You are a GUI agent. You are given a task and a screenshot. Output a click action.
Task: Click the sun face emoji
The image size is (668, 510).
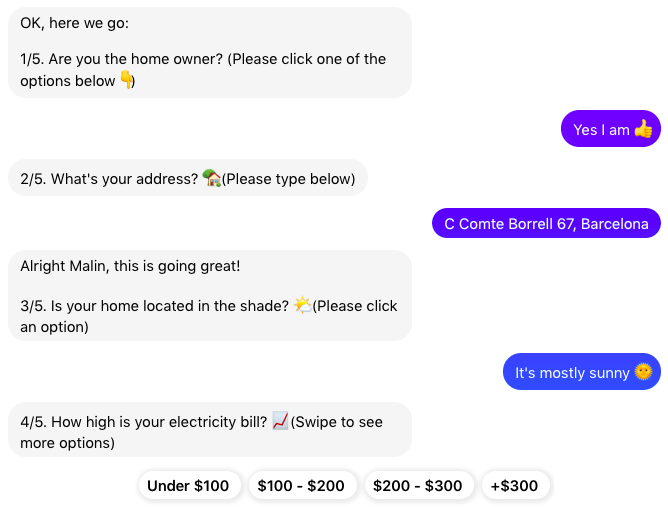643,371
